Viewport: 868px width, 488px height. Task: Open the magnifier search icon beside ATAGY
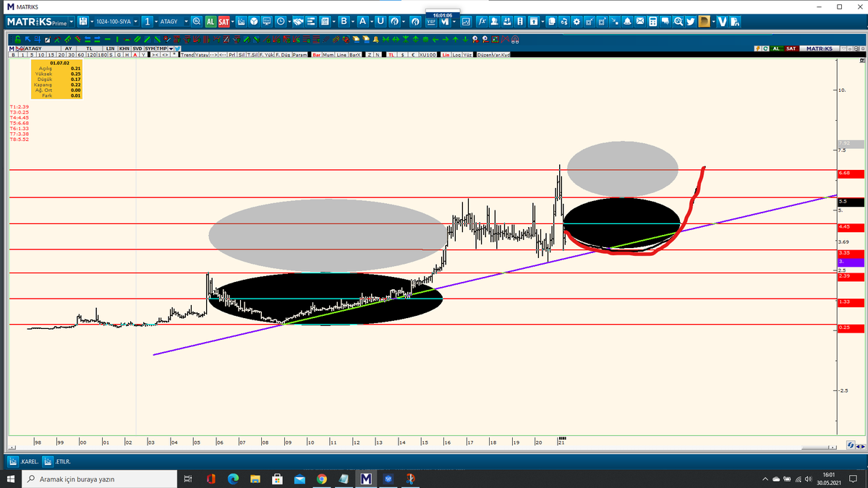coord(197,21)
